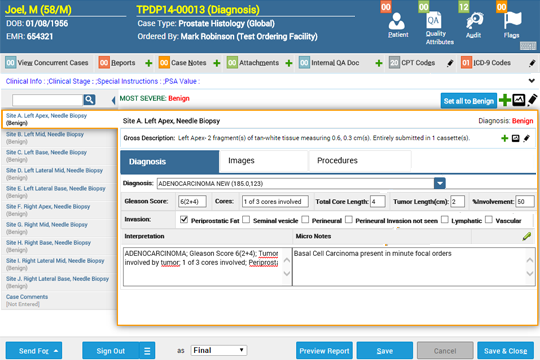
Task: Click the site search magnifier icon
Action: coord(89,100)
